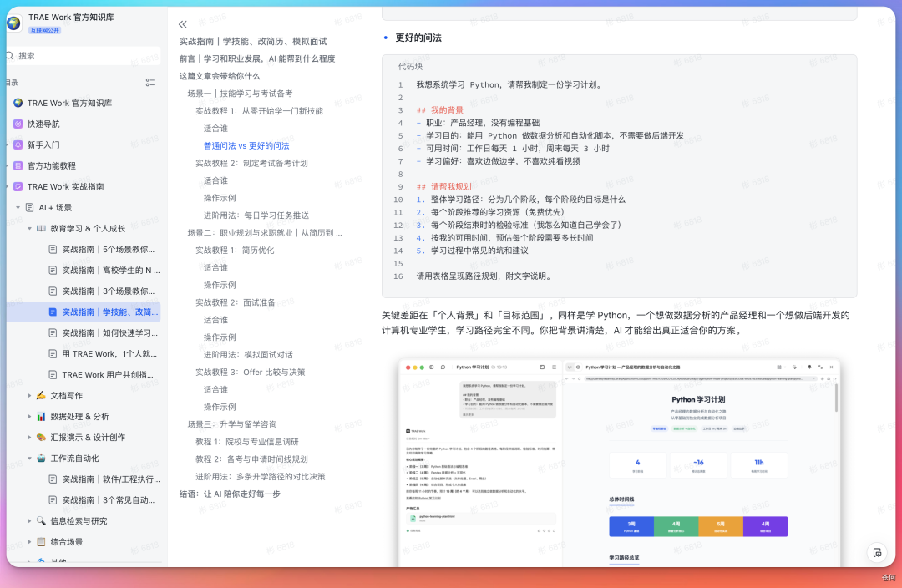Click the TRAE Work globe logo
The height and width of the screenshot is (588, 902).
pyautogui.click(x=14, y=23)
